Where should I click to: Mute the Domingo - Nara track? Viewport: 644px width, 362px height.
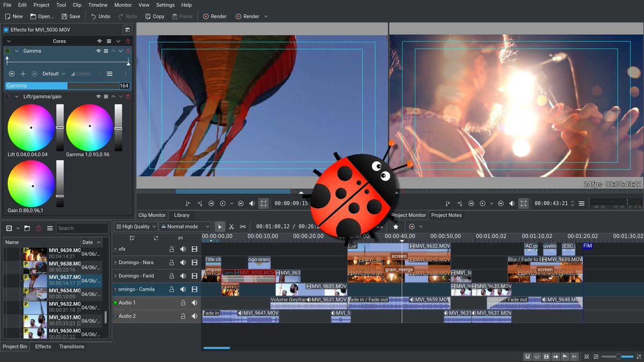click(x=183, y=262)
